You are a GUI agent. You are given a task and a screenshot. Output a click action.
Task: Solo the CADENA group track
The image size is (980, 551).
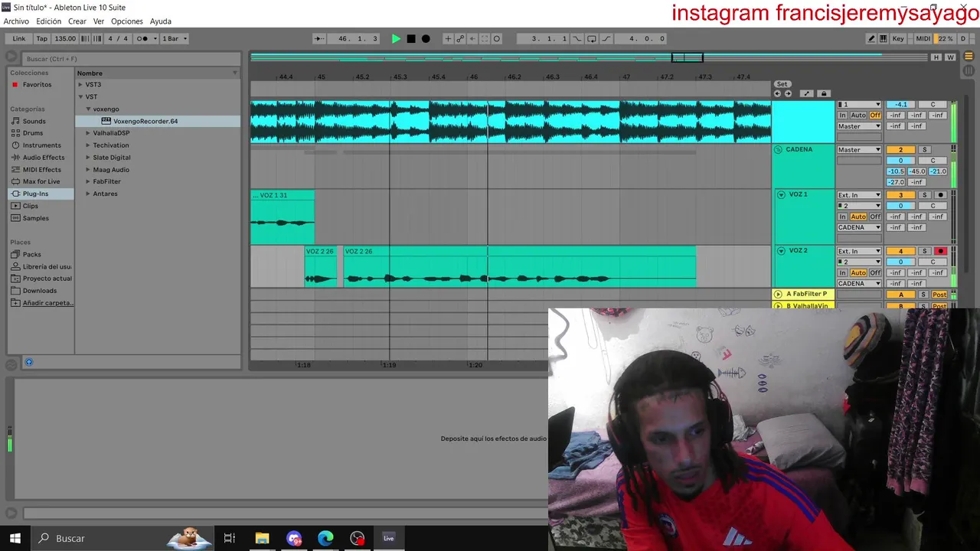[924, 149]
